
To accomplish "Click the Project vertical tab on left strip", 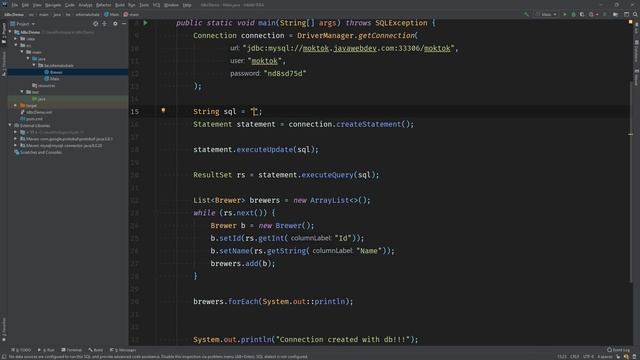I will click(4, 33).
